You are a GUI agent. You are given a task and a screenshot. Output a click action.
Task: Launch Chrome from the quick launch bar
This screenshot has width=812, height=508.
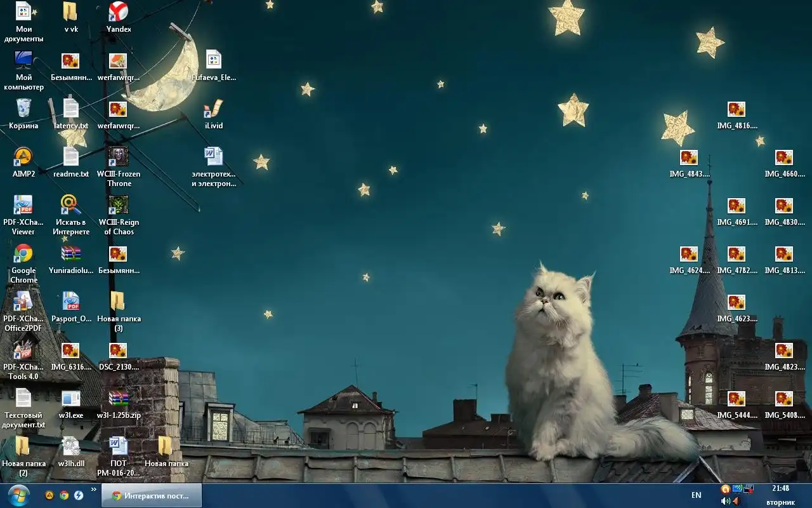[64, 495]
